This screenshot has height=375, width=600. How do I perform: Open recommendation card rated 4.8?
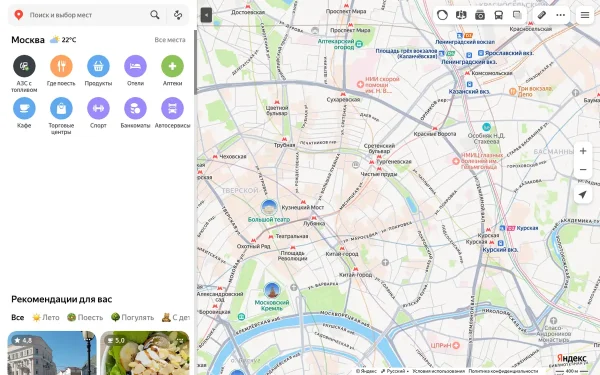(52, 353)
